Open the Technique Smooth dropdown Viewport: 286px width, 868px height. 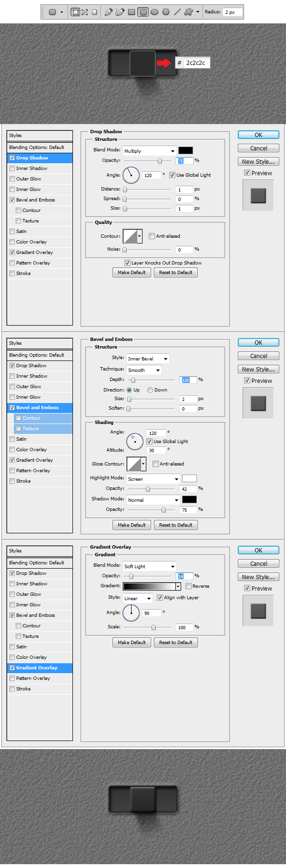coord(144,370)
